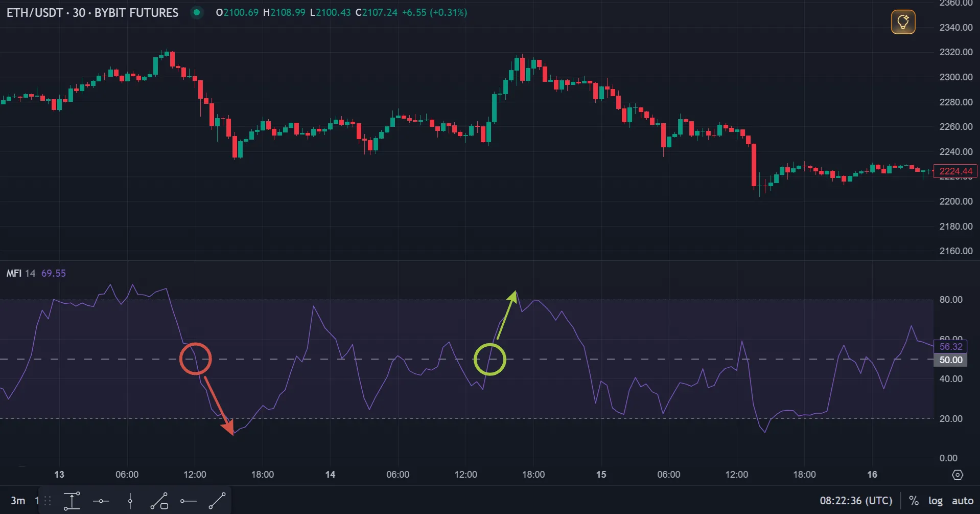980x514 pixels.
Task: Click the 2180.00 price axis label
Action: [x=956, y=227]
